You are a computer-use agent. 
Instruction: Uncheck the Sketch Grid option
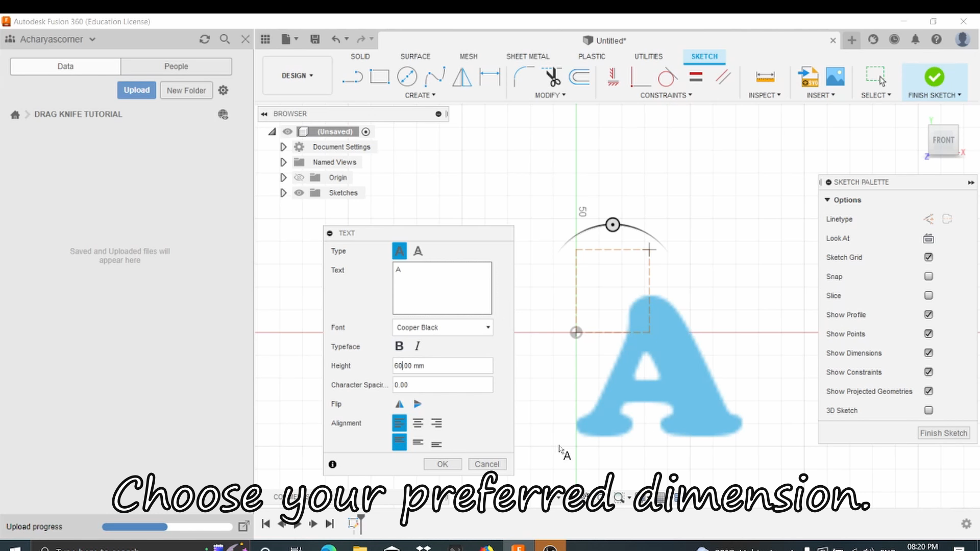point(928,257)
